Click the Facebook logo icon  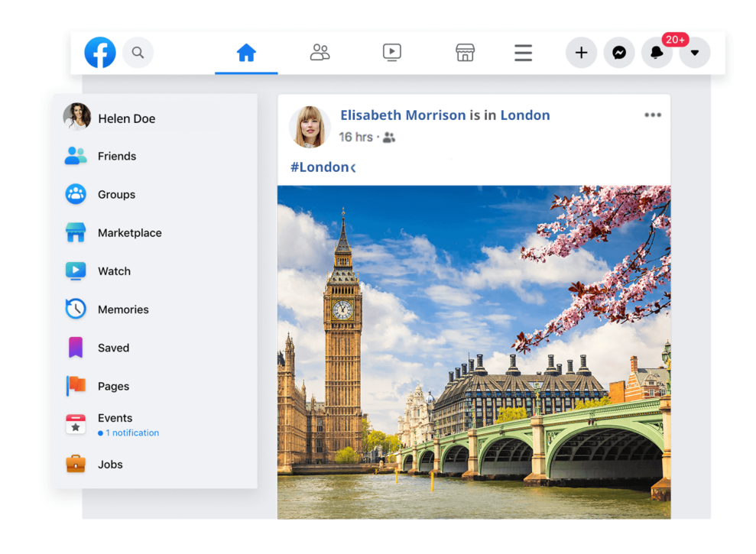[100, 53]
